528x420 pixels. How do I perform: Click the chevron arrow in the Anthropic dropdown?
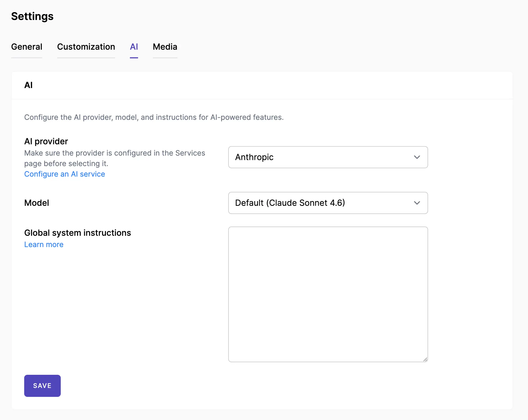point(417,157)
